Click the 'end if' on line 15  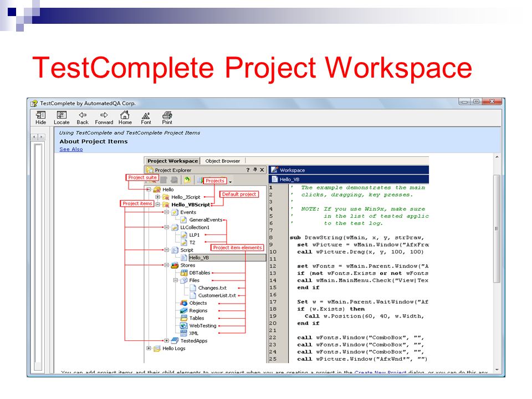click(308, 288)
